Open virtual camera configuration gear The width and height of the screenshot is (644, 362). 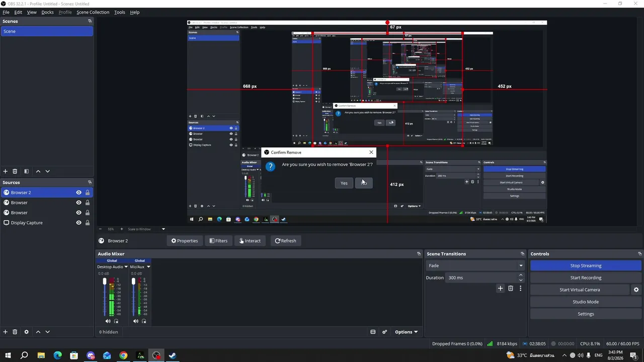coord(636,290)
